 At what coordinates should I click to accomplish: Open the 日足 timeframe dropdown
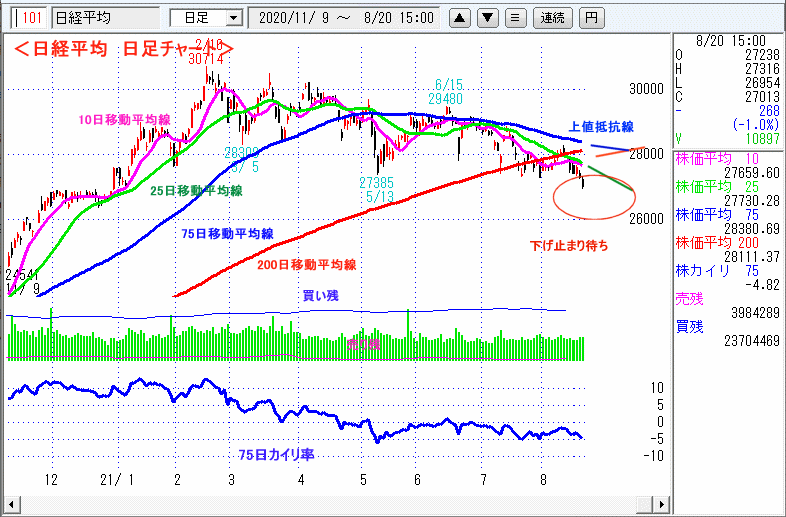[205, 17]
